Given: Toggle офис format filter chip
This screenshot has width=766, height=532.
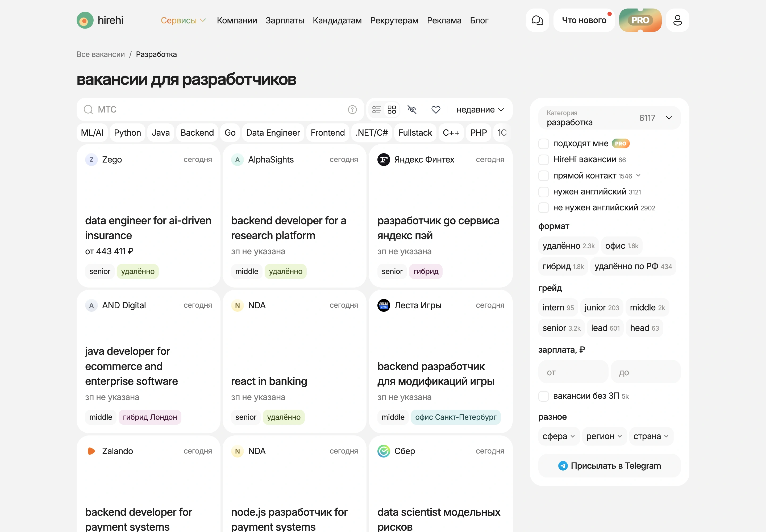Looking at the screenshot, I should [x=621, y=246].
